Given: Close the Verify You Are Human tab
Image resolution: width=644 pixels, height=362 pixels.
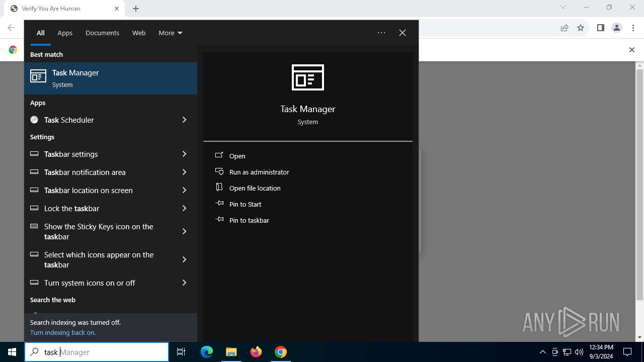Looking at the screenshot, I should pyautogui.click(x=117, y=9).
